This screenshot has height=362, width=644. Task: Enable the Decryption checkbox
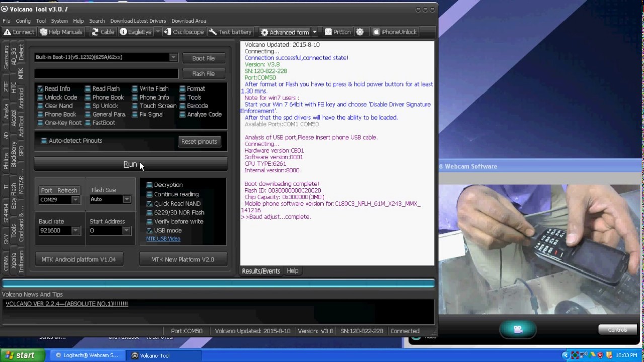[x=149, y=185]
